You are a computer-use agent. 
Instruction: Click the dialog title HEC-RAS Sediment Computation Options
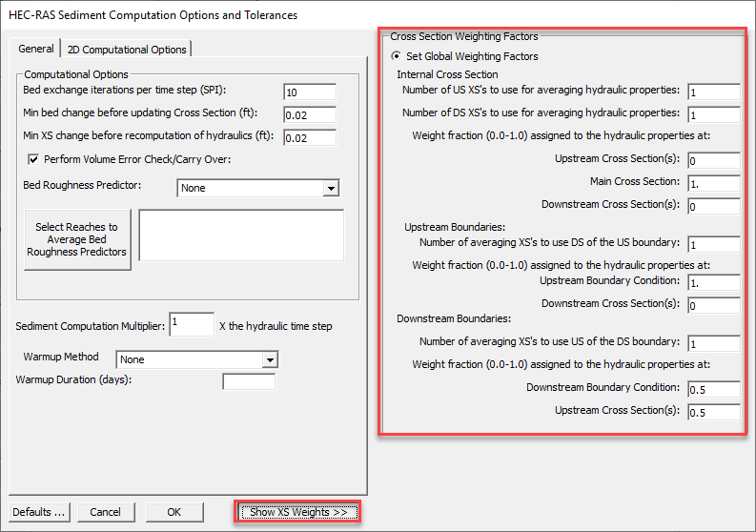tap(153, 15)
